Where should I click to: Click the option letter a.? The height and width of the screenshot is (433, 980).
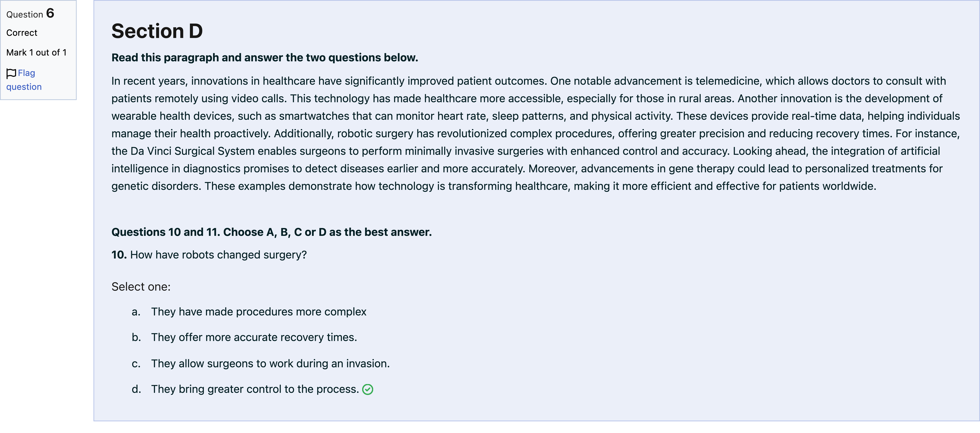coord(136,312)
